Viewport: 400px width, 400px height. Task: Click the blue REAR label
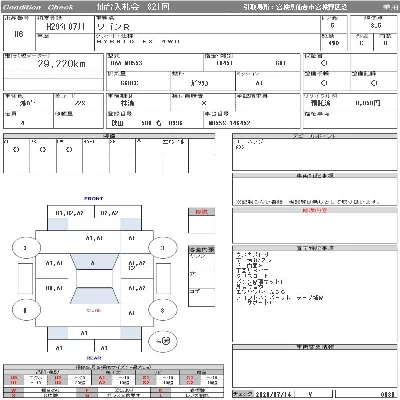point(94,358)
